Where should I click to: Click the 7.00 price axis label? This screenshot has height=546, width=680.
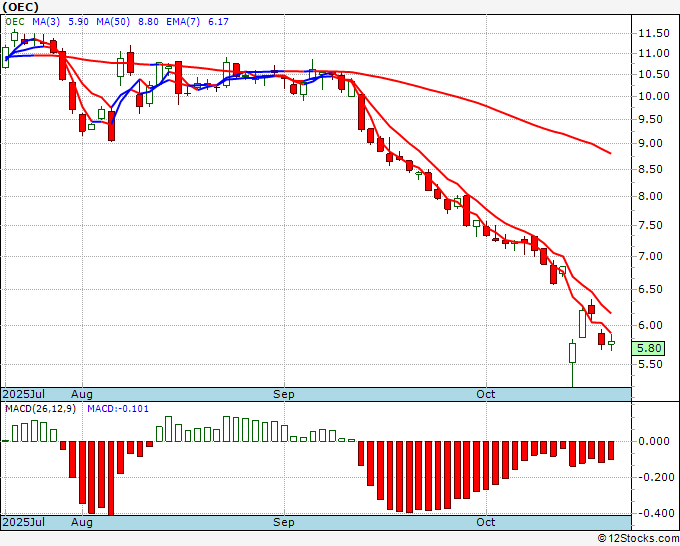point(650,256)
